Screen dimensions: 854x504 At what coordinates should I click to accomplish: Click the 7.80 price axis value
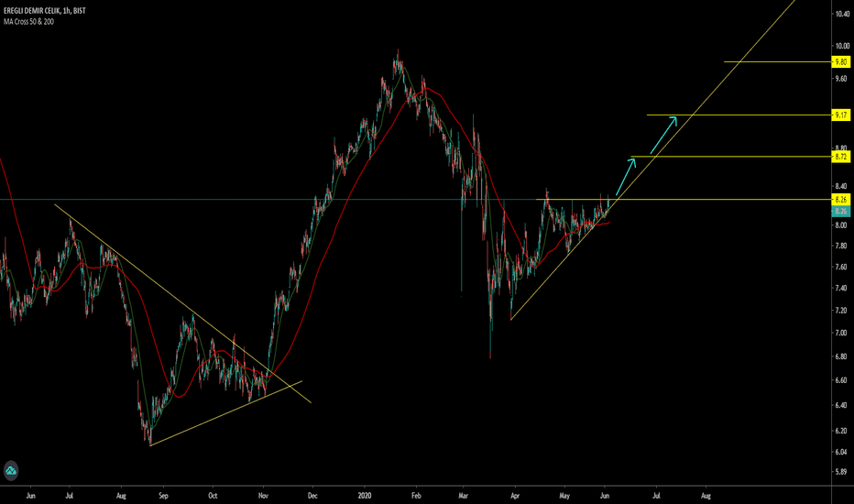pyautogui.click(x=841, y=247)
